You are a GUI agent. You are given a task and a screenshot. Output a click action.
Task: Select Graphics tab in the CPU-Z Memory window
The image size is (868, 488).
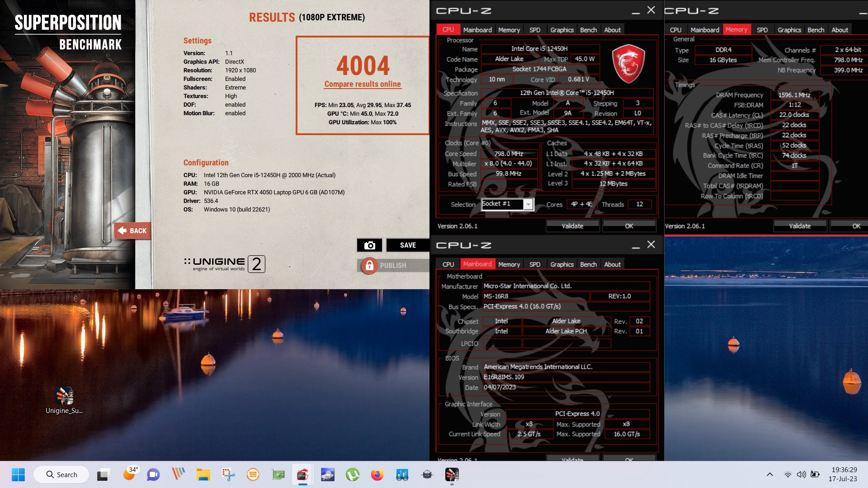[x=789, y=30]
